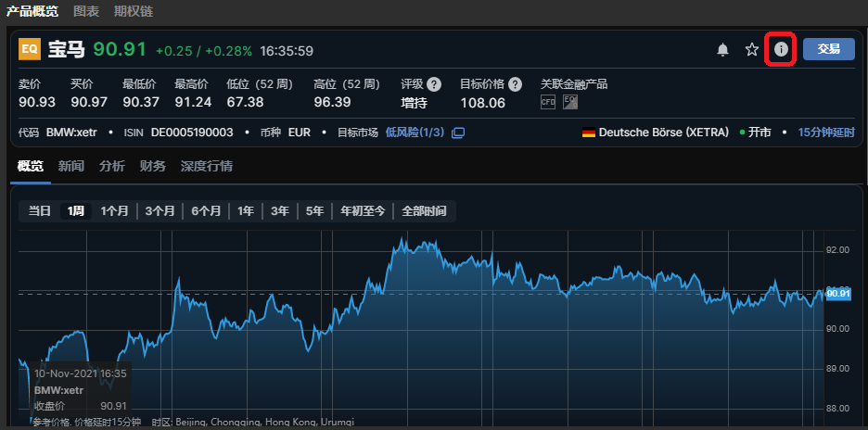Screen dimensions: 868x430
Task: Click the 52-week low value 67.38
Action: click(x=245, y=102)
